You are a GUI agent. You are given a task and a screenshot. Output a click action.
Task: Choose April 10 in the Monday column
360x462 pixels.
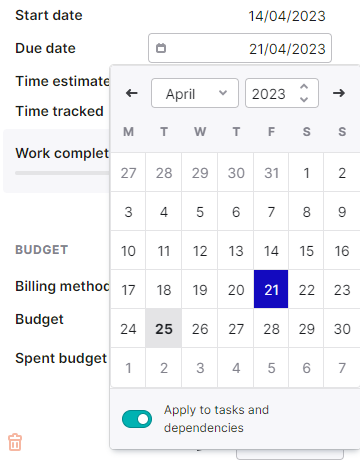point(128,250)
